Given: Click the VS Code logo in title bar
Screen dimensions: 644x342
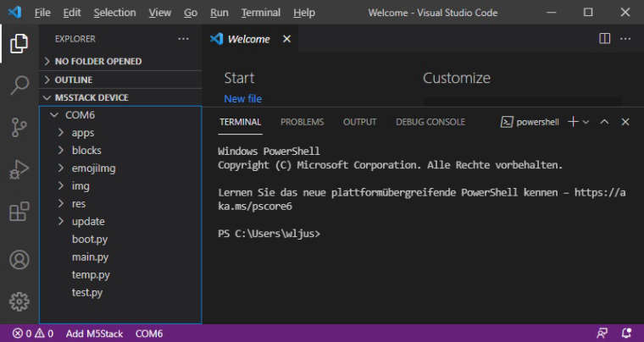Looking at the screenshot, I should click(14, 13).
